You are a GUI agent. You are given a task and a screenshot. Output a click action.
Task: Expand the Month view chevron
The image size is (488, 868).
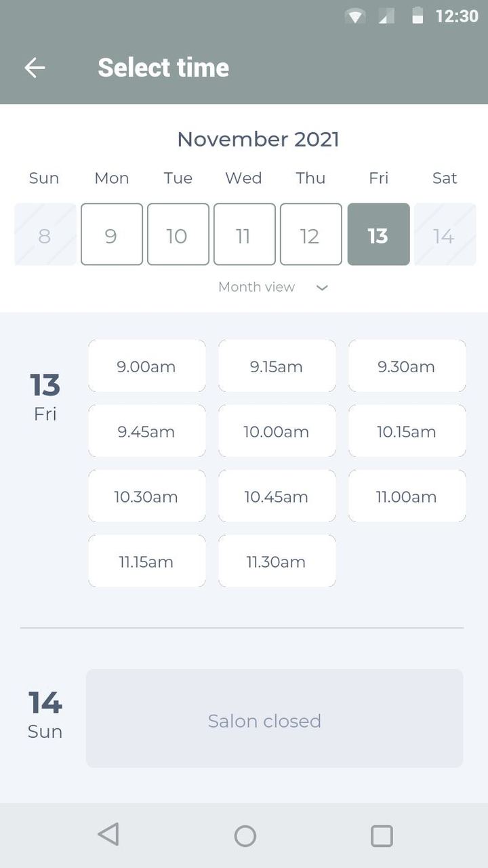[x=323, y=288]
